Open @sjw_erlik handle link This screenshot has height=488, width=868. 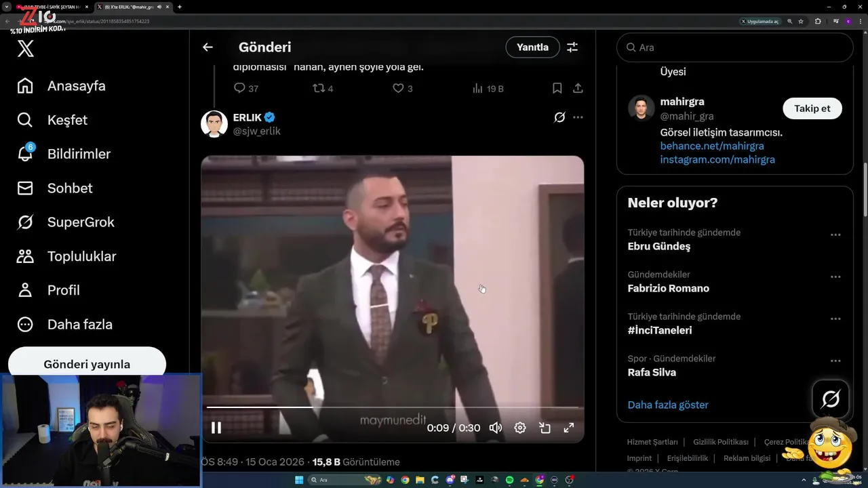[x=256, y=131]
